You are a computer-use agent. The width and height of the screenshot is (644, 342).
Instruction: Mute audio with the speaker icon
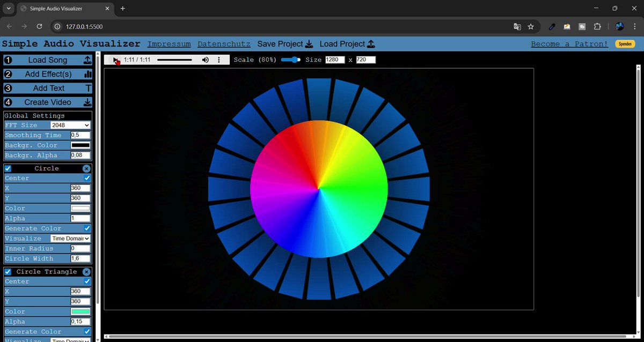pyautogui.click(x=205, y=60)
